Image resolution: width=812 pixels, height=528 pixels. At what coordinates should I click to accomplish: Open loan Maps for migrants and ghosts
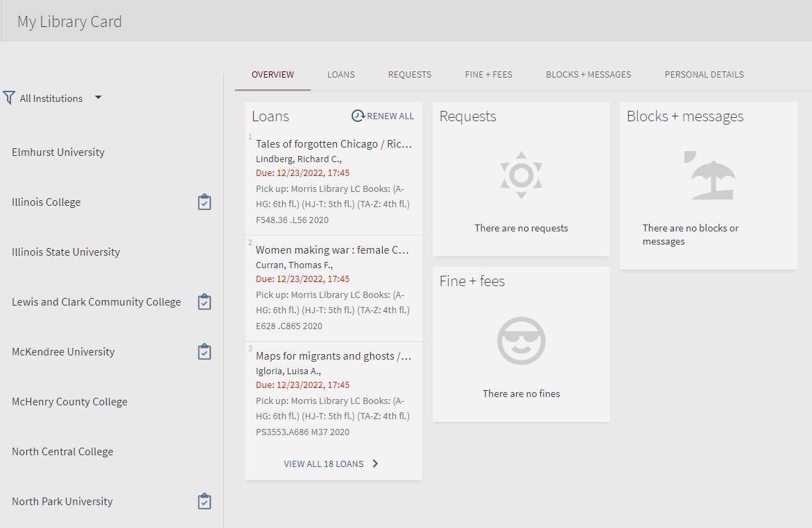pos(334,356)
